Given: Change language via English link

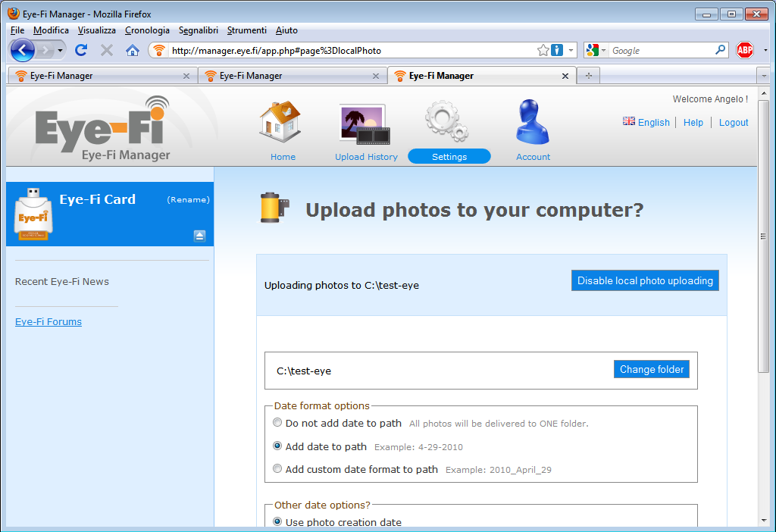Looking at the screenshot, I should (653, 122).
